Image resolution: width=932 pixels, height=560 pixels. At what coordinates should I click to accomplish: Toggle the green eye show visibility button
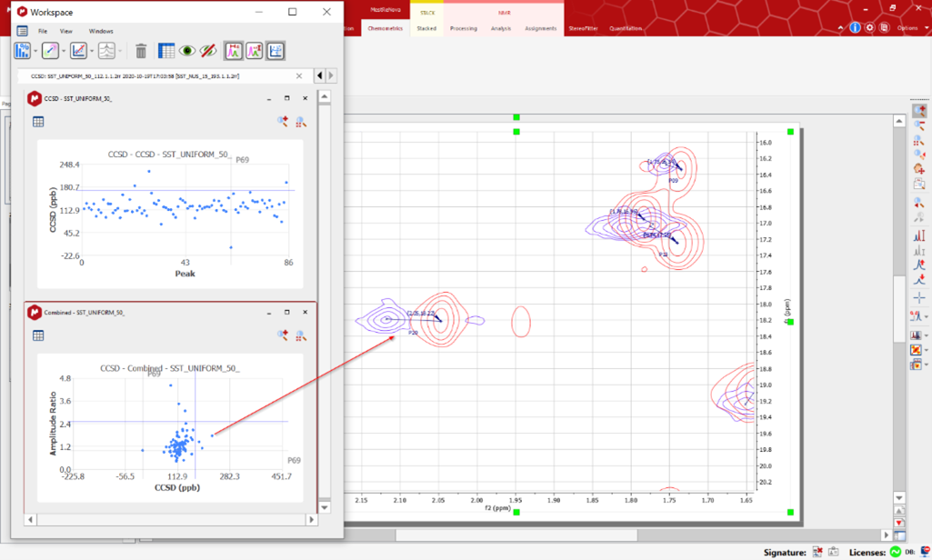tap(186, 52)
